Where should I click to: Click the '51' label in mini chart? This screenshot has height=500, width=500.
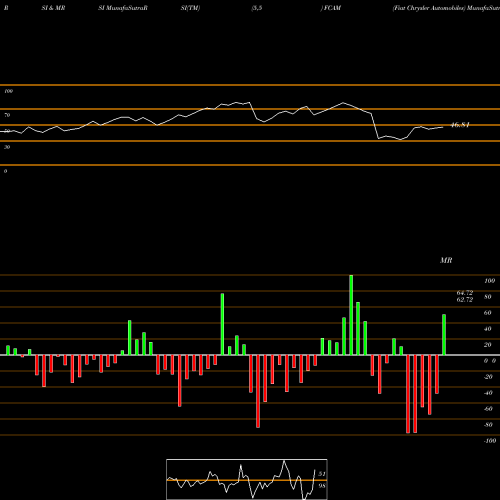point(322,474)
